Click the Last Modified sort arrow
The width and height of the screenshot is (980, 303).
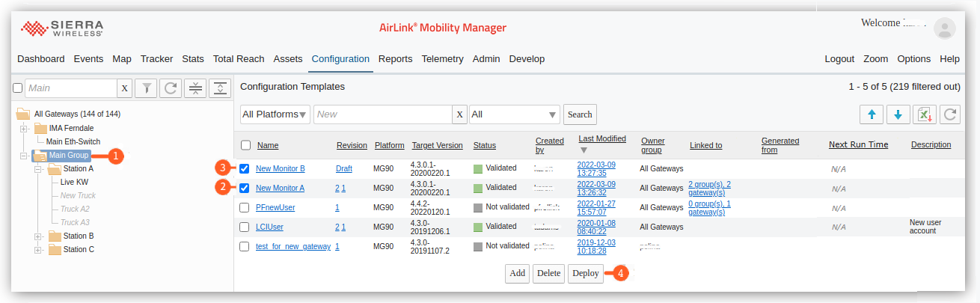tap(584, 150)
